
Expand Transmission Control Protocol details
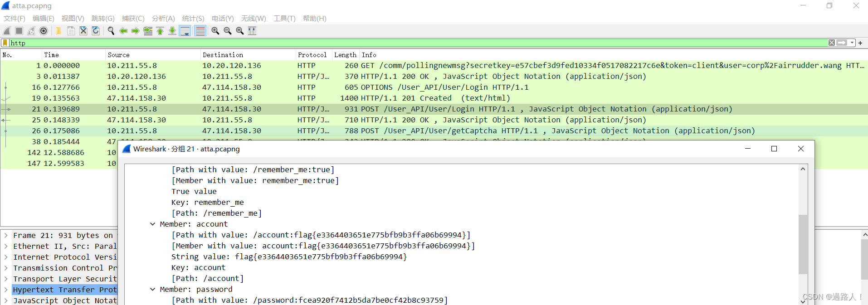[6, 268]
